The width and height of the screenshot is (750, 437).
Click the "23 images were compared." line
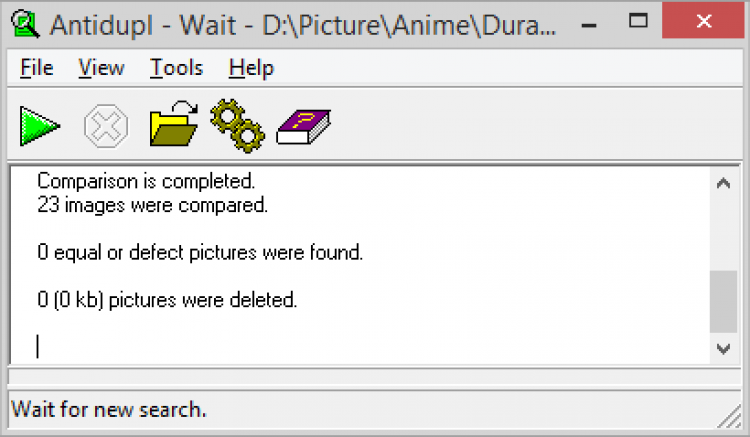click(152, 206)
